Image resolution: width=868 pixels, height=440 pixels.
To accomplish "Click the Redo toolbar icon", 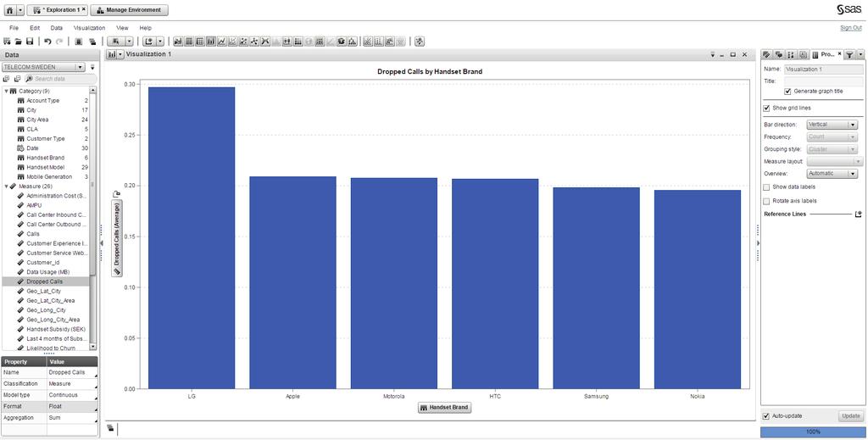I will [59, 42].
